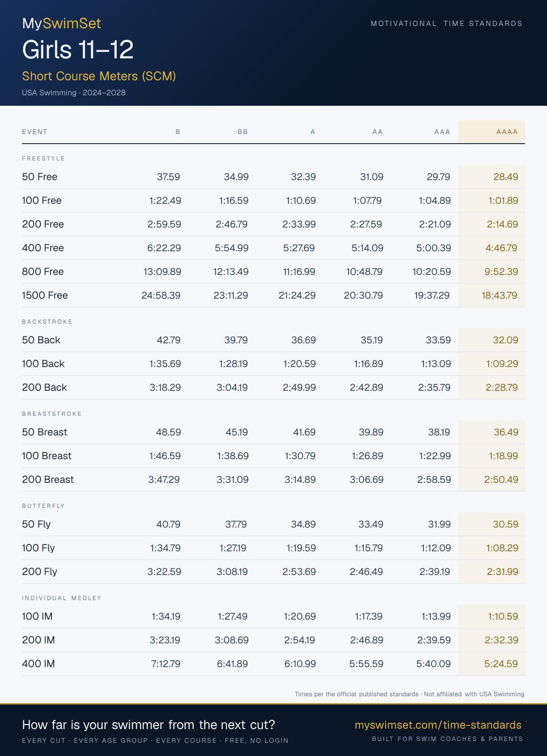This screenshot has height=756, width=547.
Task: Select 100 Fly BB time 1:27.19
Action: coord(233,548)
